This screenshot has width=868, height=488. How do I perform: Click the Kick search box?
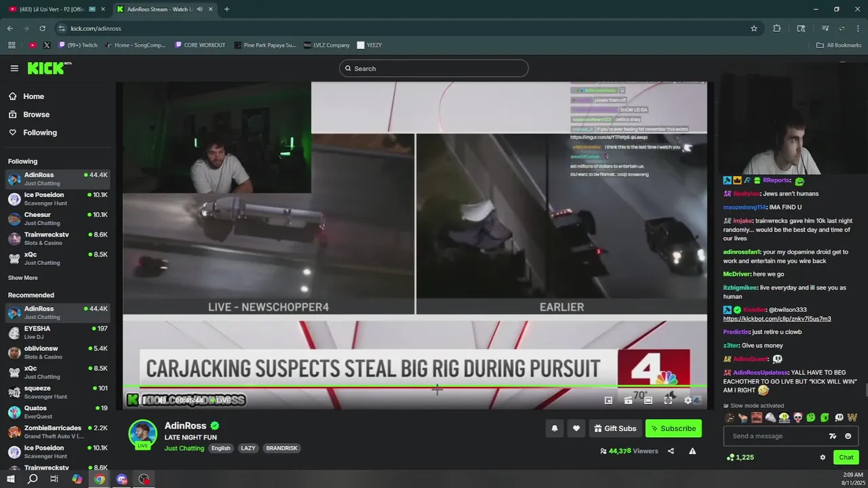click(x=434, y=68)
